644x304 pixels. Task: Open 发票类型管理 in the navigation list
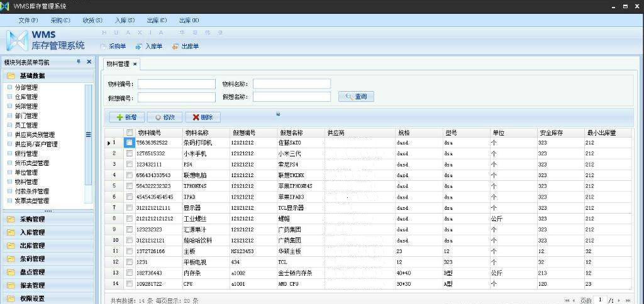pyautogui.click(x=32, y=200)
